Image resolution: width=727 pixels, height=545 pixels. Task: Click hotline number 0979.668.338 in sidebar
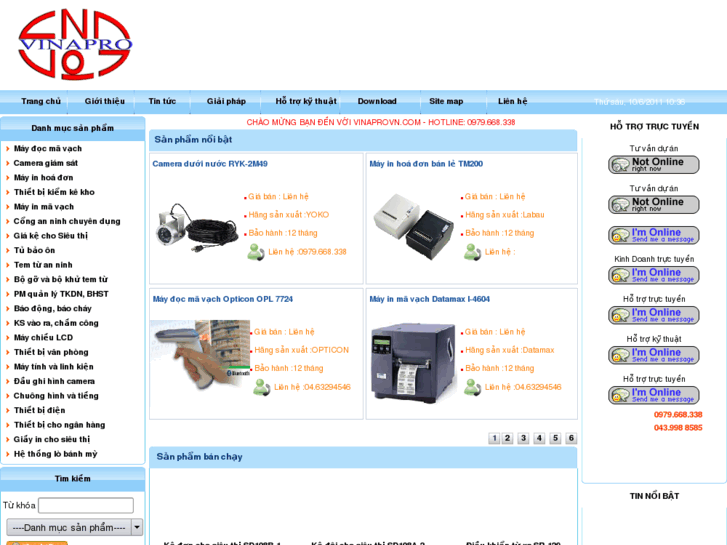[x=678, y=415]
